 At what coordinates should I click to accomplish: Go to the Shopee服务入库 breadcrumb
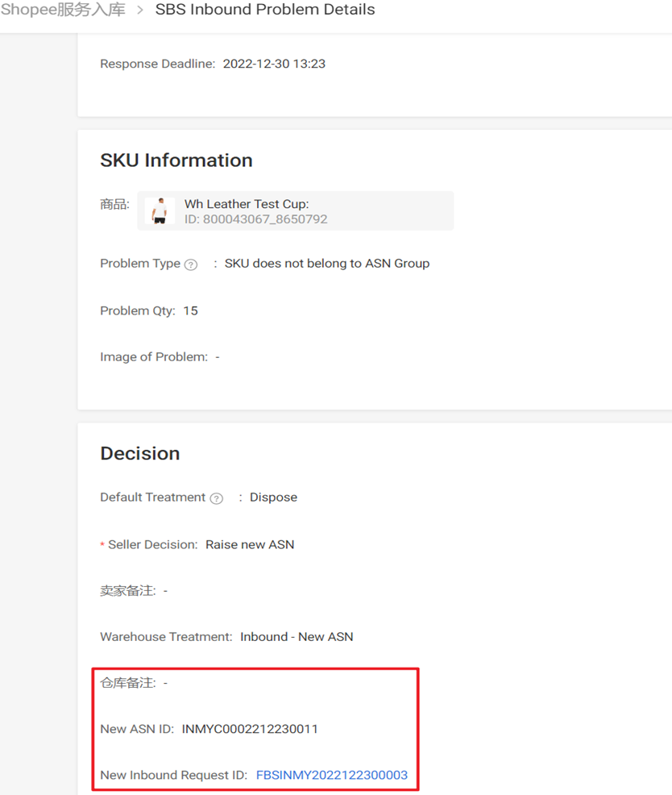click(63, 10)
